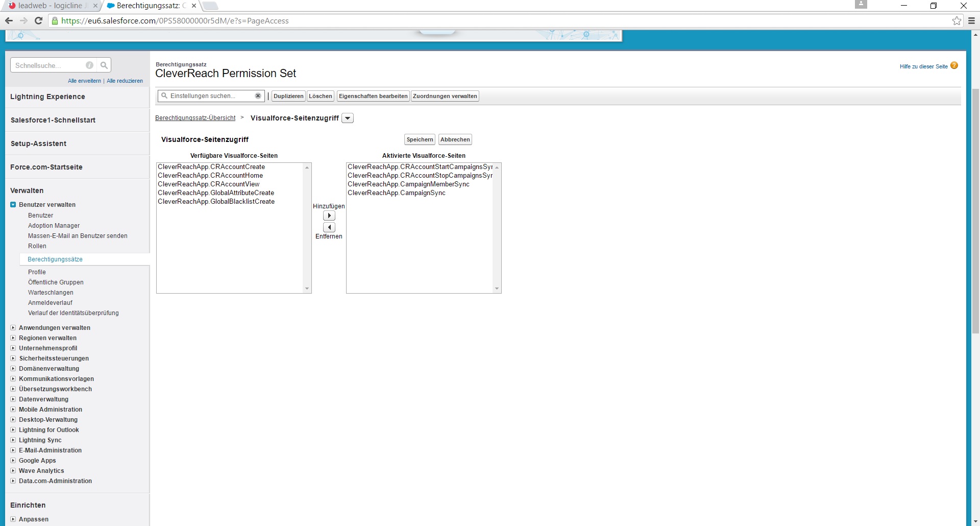Open the Visualforce-Seitenzugriff dropdown arrow
Image resolution: width=980 pixels, height=526 pixels.
[348, 118]
